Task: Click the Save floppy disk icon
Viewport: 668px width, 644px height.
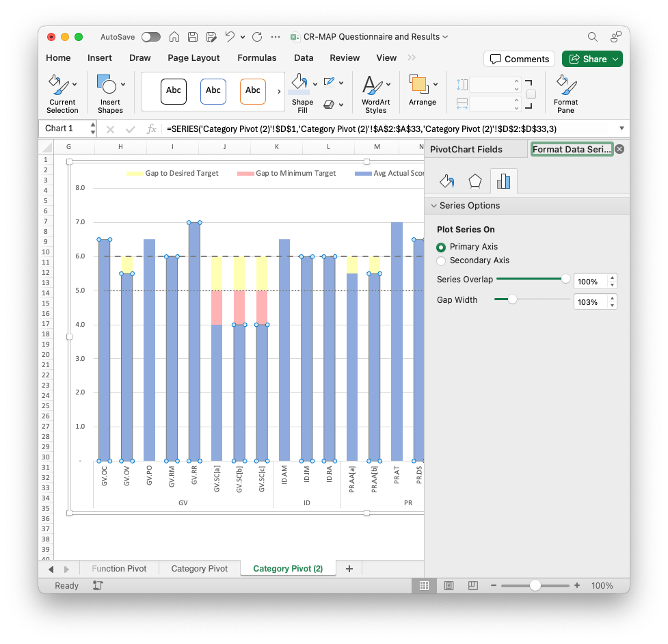Action: pos(193,37)
